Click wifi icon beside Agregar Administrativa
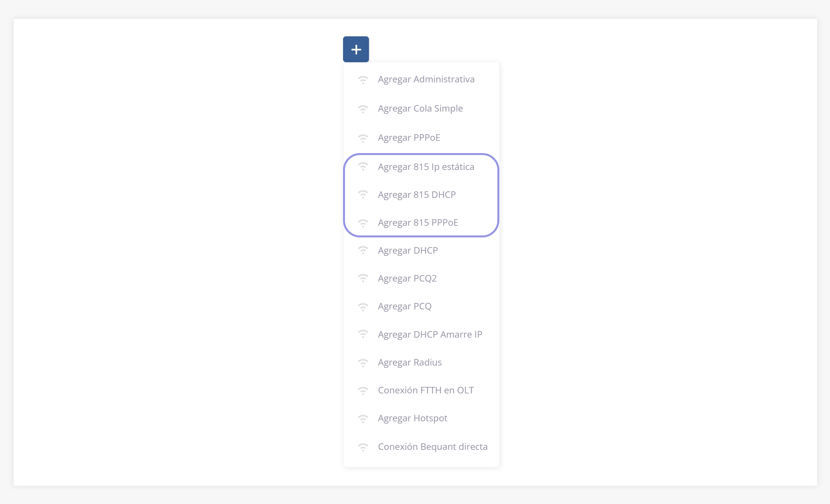This screenshot has height=504, width=830. [x=363, y=80]
